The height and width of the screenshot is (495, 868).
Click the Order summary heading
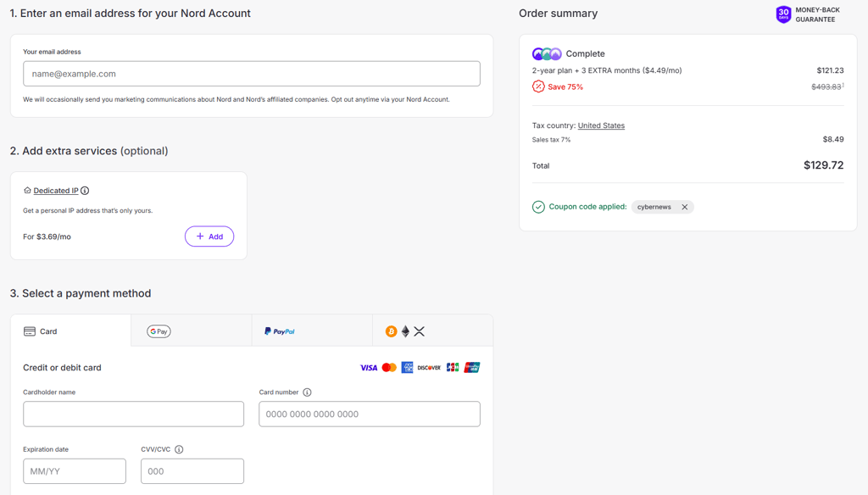[558, 14]
